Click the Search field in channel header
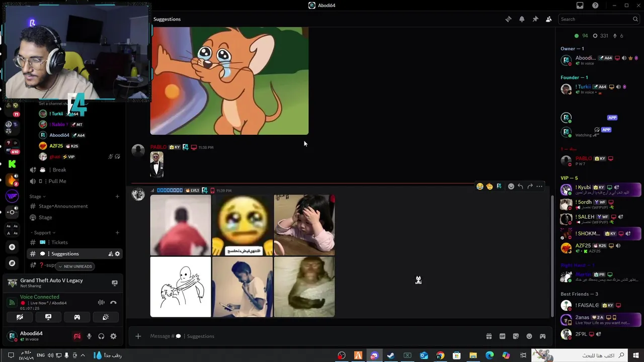Viewport: 644px width, 362px height. (x=599, y=19)
